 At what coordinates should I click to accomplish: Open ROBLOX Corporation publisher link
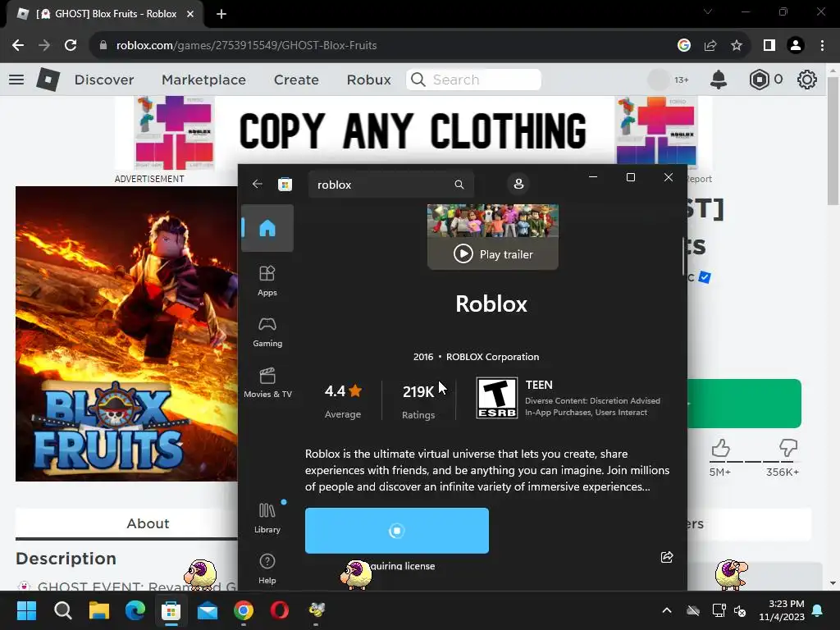click(x=493, y=357)
